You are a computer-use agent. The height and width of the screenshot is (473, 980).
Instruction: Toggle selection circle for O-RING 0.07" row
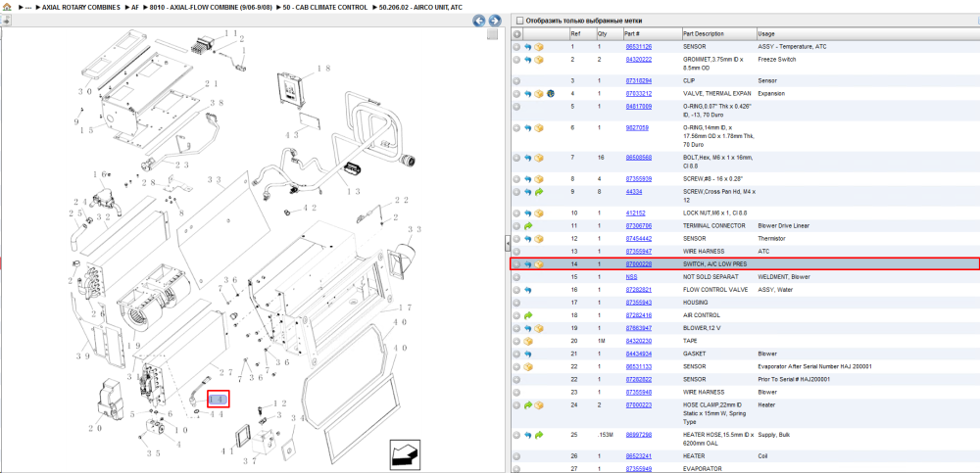point(516,106)
